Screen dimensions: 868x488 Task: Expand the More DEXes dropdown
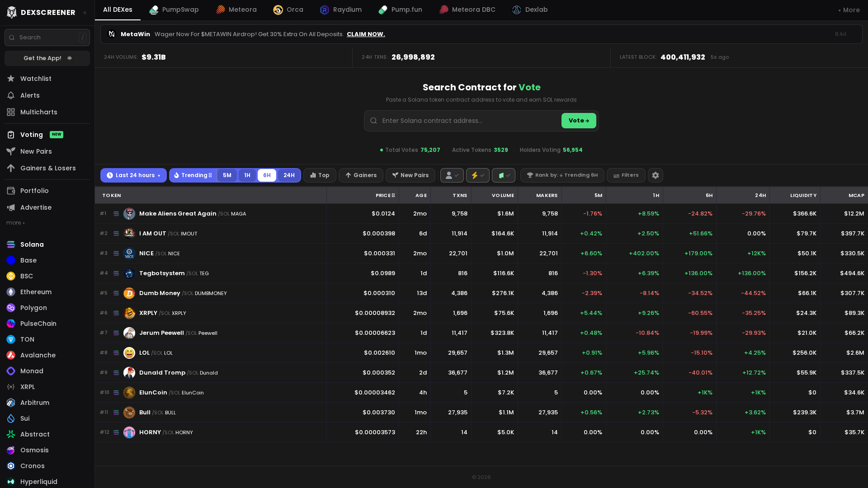coord(849,10)
